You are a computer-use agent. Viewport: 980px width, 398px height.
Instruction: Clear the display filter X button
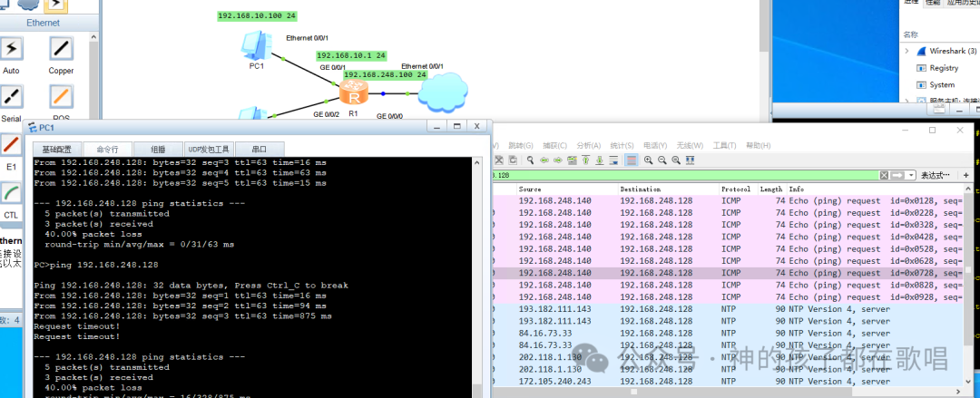point(884,176)
